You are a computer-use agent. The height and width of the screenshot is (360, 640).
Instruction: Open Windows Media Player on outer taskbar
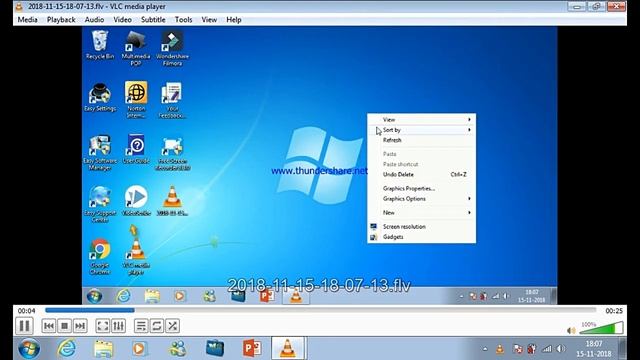tap(139, 349)
